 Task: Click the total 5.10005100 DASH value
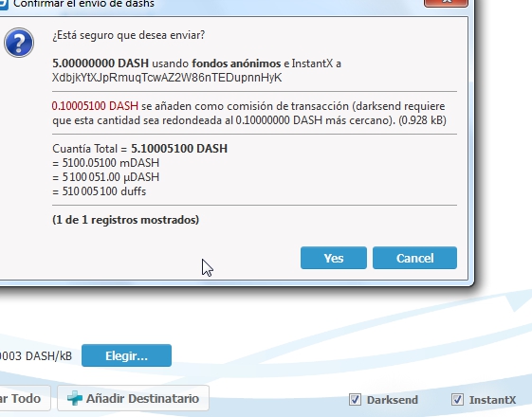click(x=179, y=149)
